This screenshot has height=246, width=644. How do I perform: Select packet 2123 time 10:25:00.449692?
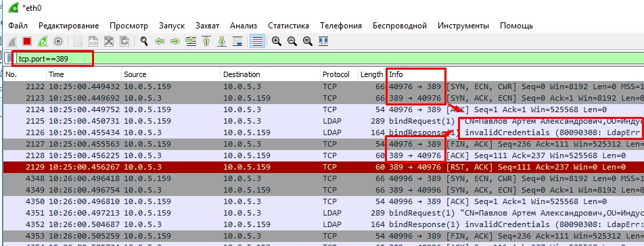click(x=323, y=98)
